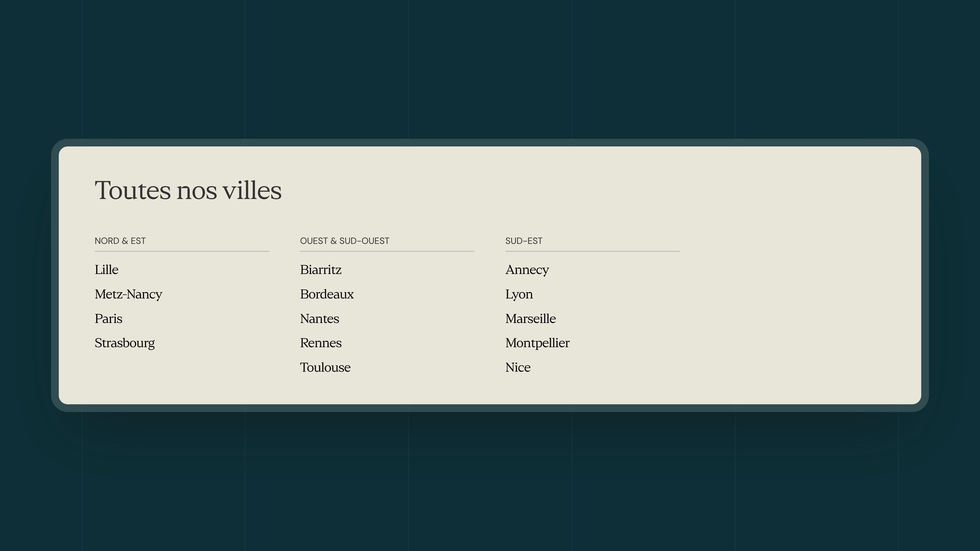980x551 pixels.
Task: Select Bordeaux from the cities
Action: coord(327,294)
